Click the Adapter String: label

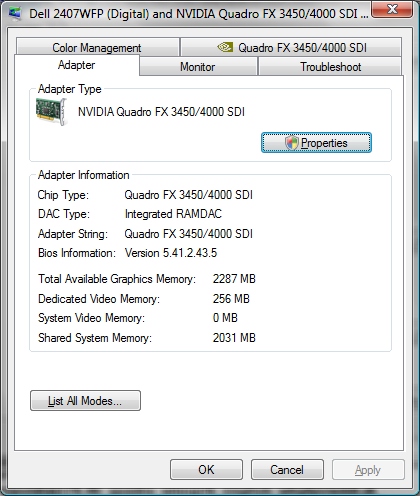pyautogui.click(x=73, y=234)
